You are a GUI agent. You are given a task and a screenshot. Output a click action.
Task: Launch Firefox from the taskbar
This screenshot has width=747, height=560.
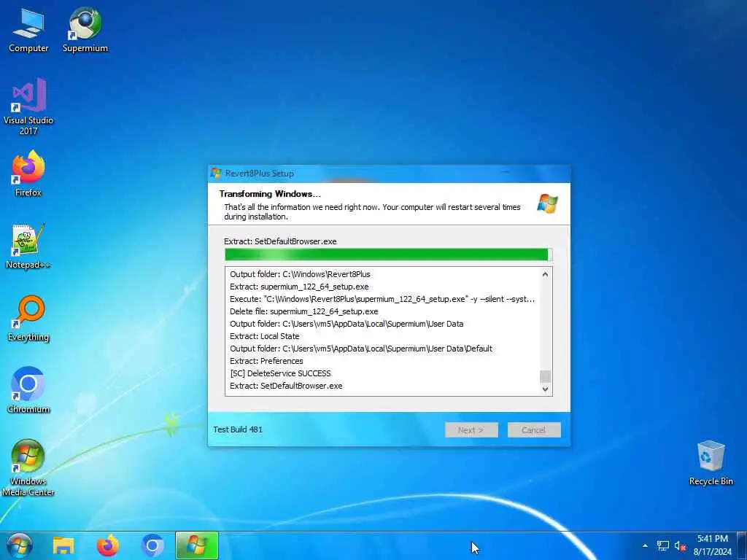[108, 545]
